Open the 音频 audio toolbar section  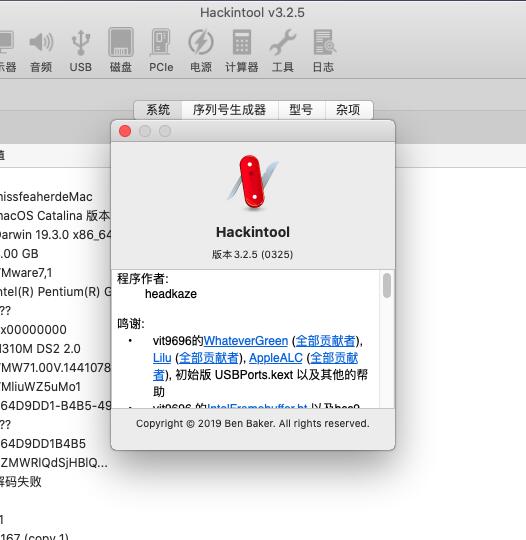(41, 51)
